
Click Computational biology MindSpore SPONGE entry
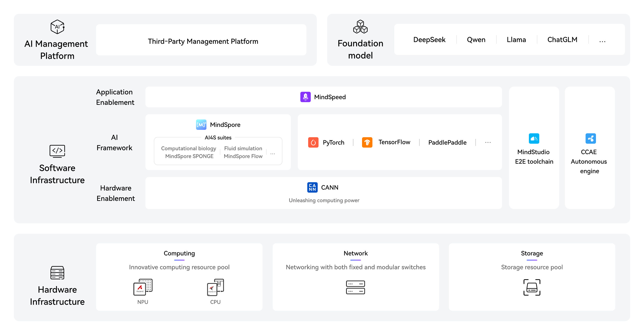coord(189,152)
